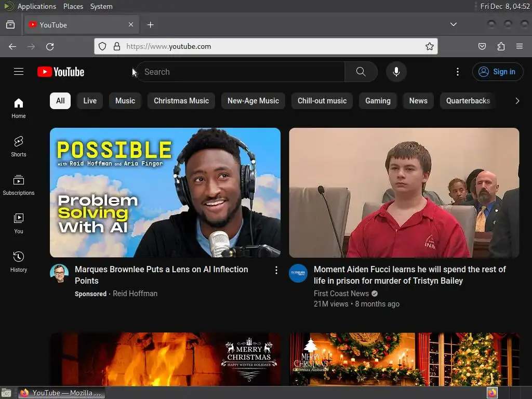Go back with browser back arrow
The height and width of the screenshot is (399, 532).
[x=12, y=46]
